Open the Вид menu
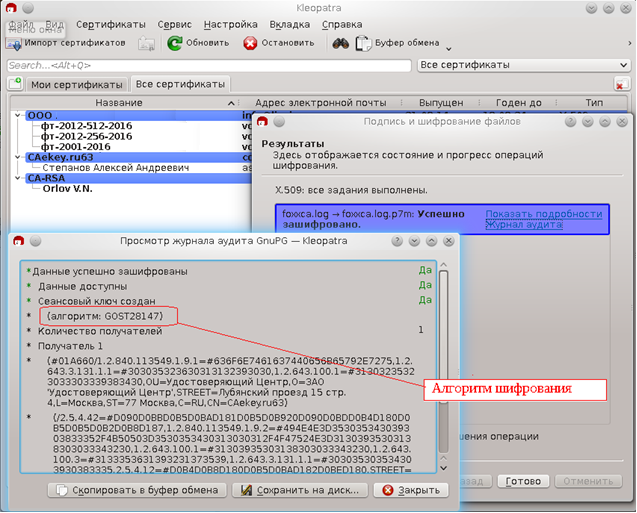The height and width of the screenshot is (513, 637). (54, 24)
